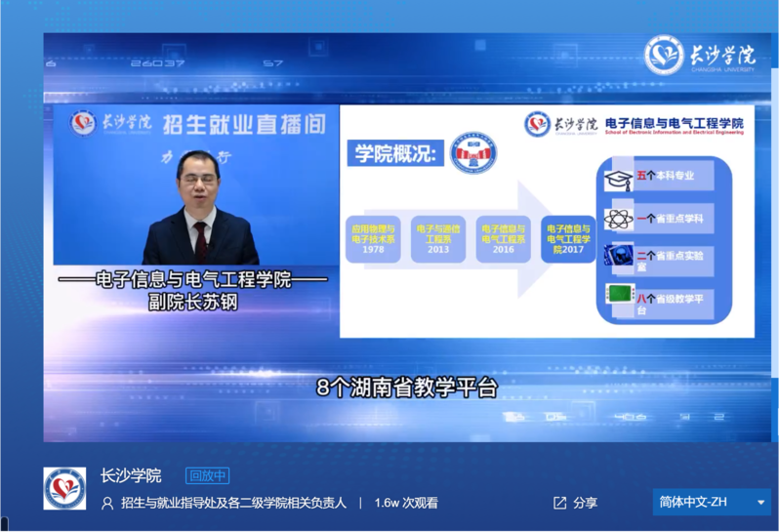Screen dimensions: 779x532
Task: Click the 应用物理与电子技术系 1978 box
Action: coord(373,239)
